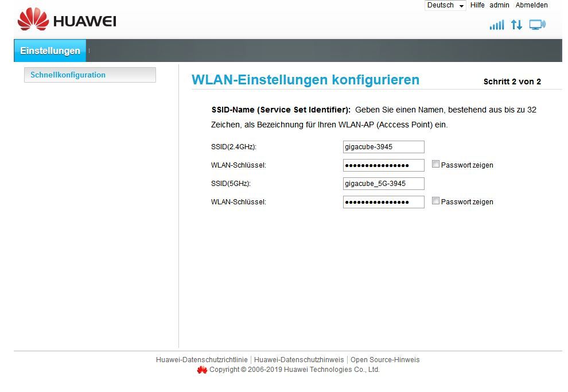Viewport: 568px width, 392px height.
Task: Enable Passwort zeigen for the 5GHz key
Action: point(436,201)
